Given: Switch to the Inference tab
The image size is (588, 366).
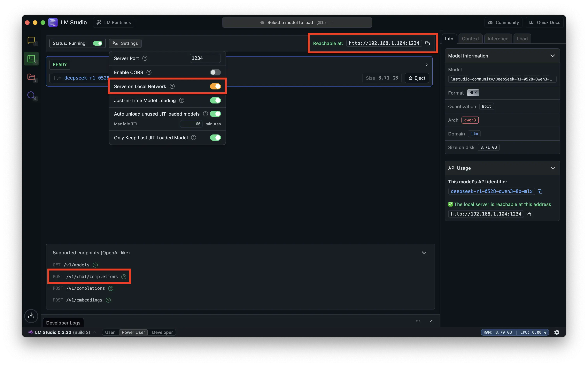Looking at the screenshot, I should (x=498, y=39).
